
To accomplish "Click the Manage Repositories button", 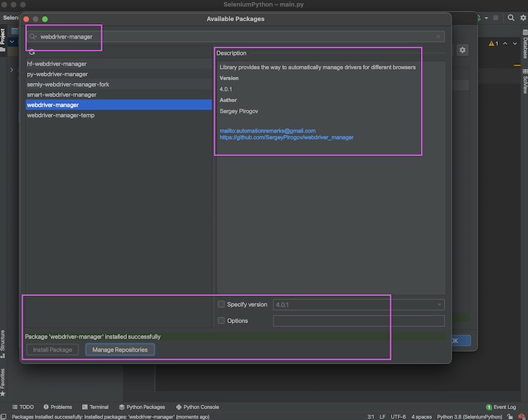I will 120,350.
